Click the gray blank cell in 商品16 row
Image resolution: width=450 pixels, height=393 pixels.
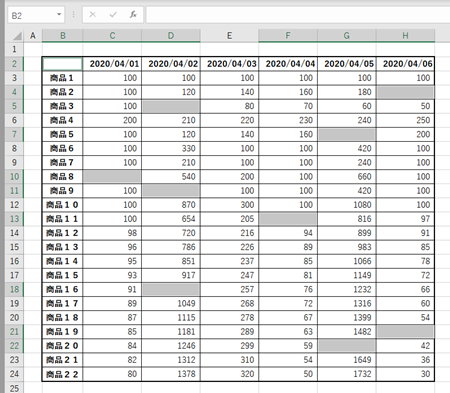coord(171,289)
